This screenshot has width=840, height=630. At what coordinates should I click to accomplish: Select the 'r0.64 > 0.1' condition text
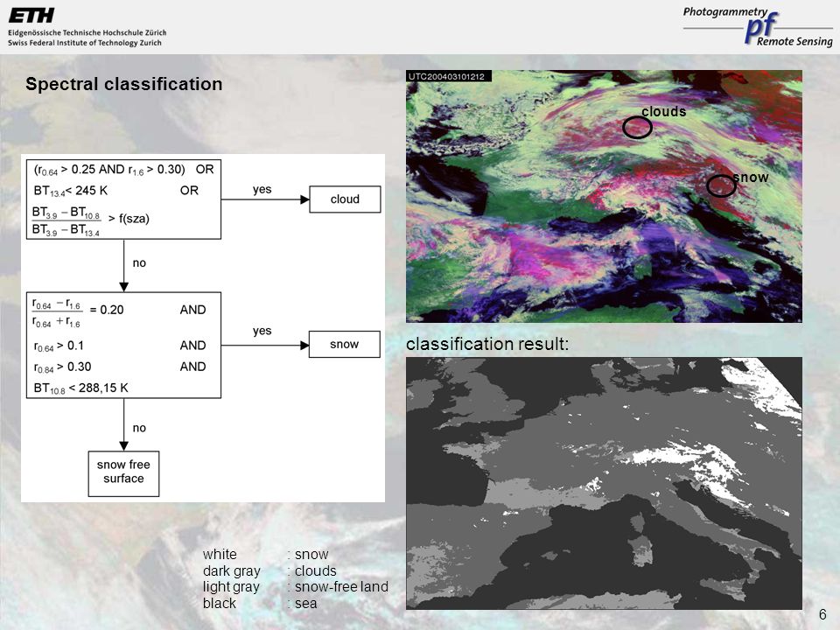[x=59, y=346]
